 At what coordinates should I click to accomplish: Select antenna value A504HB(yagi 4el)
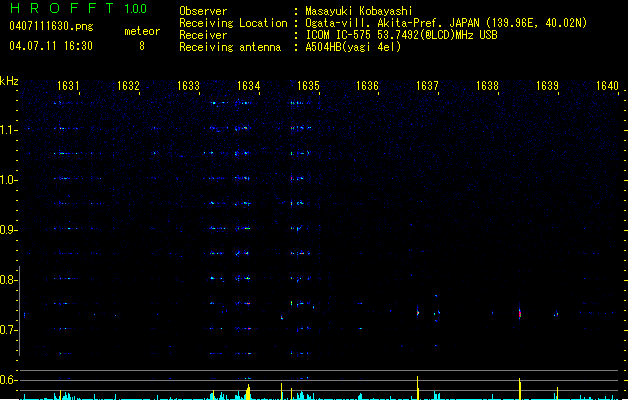coord(353,47)
